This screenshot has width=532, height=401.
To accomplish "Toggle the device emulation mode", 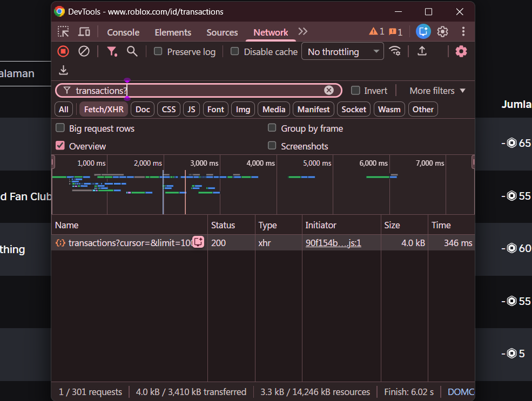I will coord(84,31).
